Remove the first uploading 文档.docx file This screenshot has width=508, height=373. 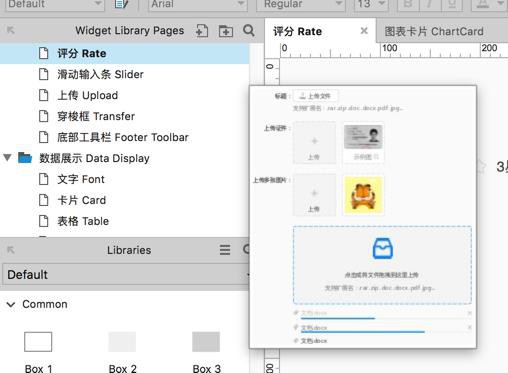pyautogui.click(x=469, y=313)
